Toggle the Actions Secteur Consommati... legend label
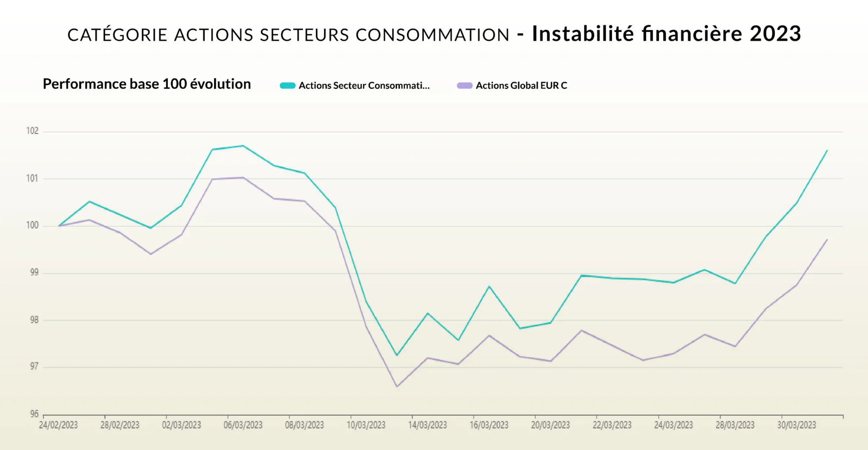Viewport: 868px width, 450px height. tap(364, 86)
